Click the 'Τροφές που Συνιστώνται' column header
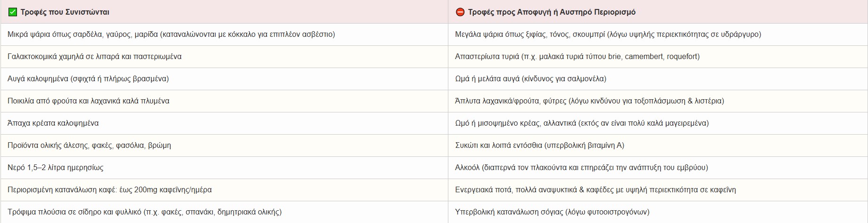Viewport: 868px width, 223px height. tap(65, 12)
